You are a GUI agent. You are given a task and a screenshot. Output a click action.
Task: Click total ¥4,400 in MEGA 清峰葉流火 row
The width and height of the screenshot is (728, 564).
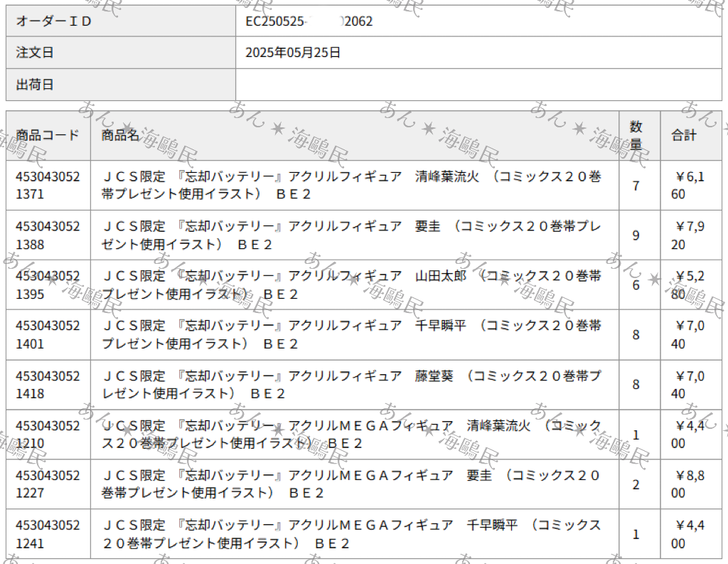688,435
